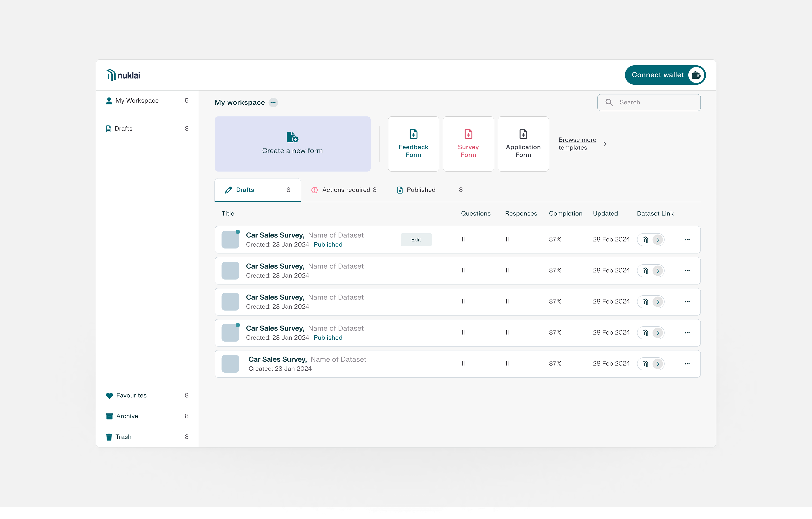The width and height of the screenshot is (812, 519).
Task: Click the wallet icon in Connect wallet
Action: pyautogui.click(x=696, y=75)
